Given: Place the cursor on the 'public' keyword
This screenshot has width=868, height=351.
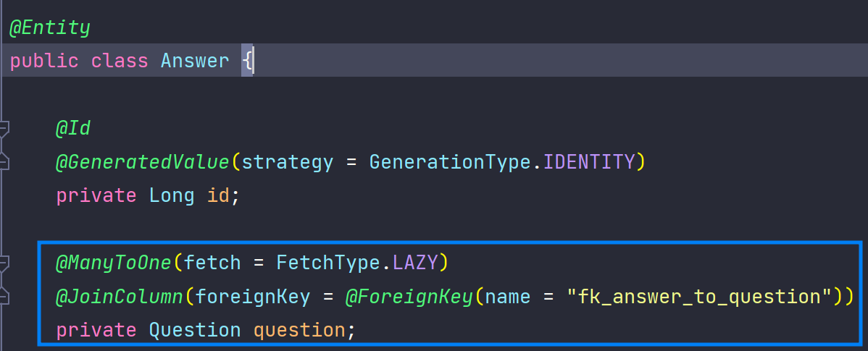Looking at the screenshot, I should pos(44,61).
